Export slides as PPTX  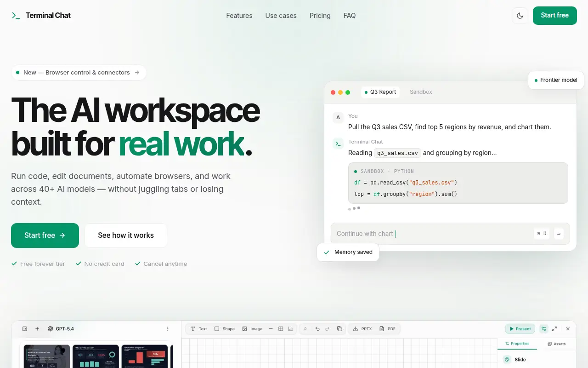pos(362,329)
